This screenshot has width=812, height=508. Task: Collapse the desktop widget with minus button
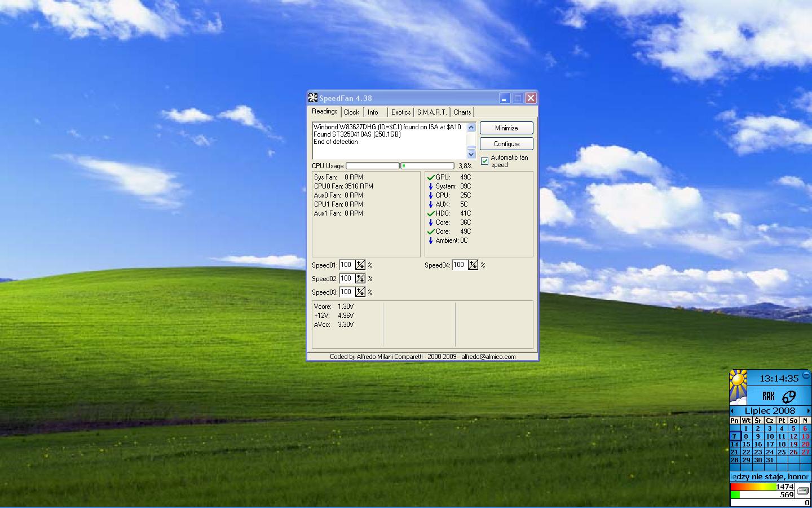[x=806, y=375]
